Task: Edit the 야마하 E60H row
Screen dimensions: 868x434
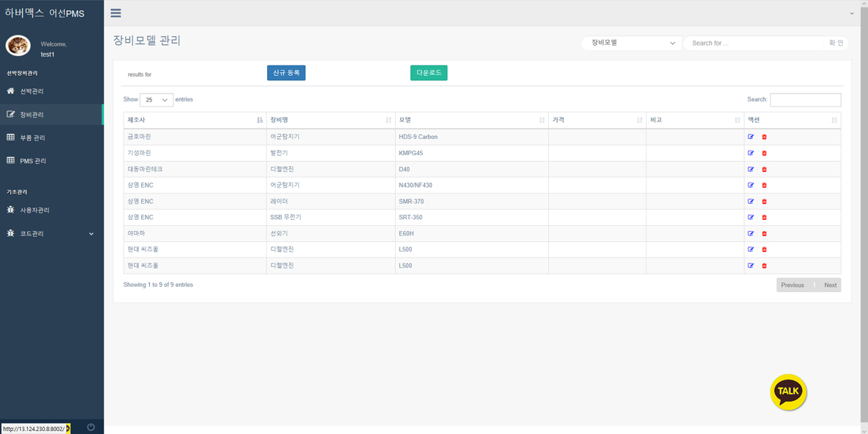Action: coord(751,233)
